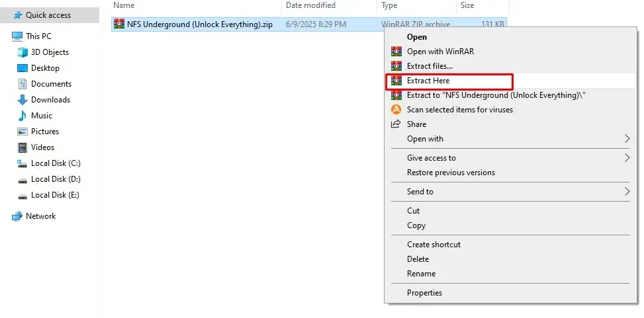The image size is (644, 318).
Task: Click the Local Disk (E:) drive icon
Action: [23, 196]
